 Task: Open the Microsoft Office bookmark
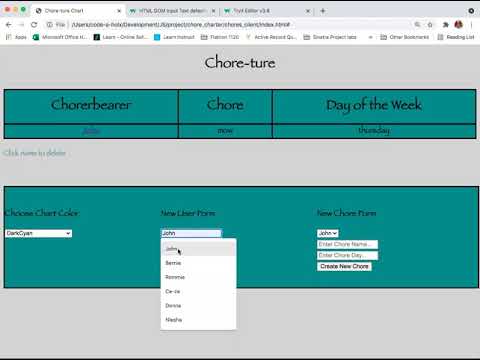(x=60, y=37)
